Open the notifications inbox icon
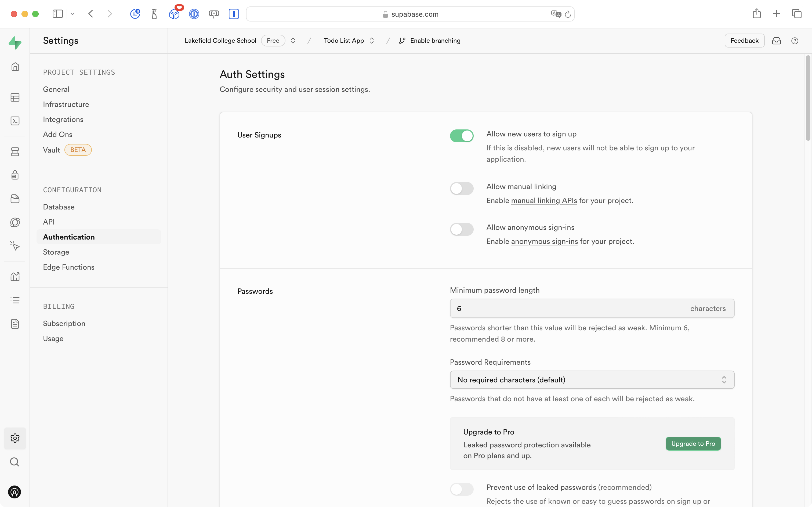Screen dimensions: 812x507 tap(777, 41)
